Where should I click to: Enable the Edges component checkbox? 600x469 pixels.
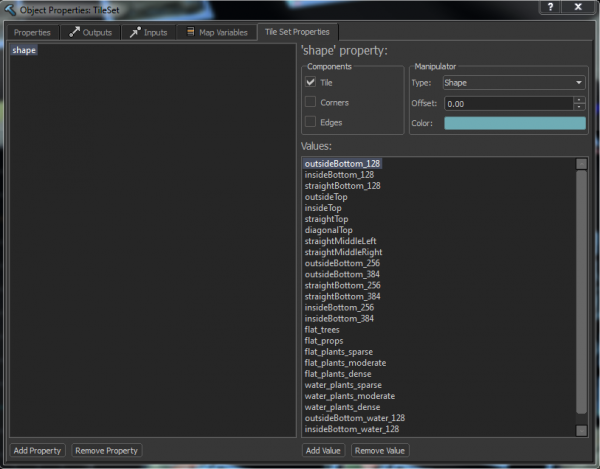pyautogui.click(x=310, y=122)
